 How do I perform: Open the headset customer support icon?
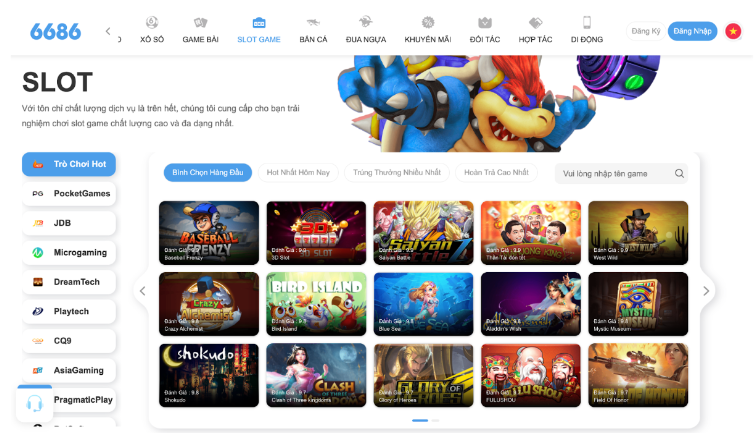pyautogui.click(x=34, y=403)
